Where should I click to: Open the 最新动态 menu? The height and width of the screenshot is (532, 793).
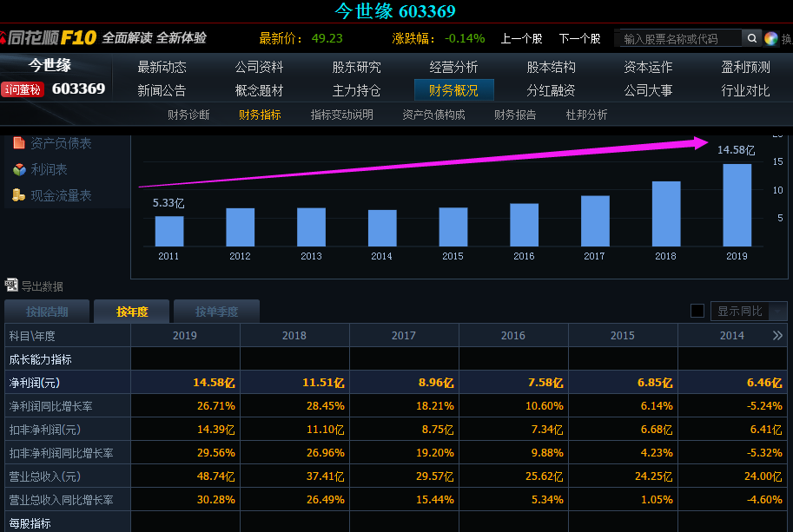[162, 67]
